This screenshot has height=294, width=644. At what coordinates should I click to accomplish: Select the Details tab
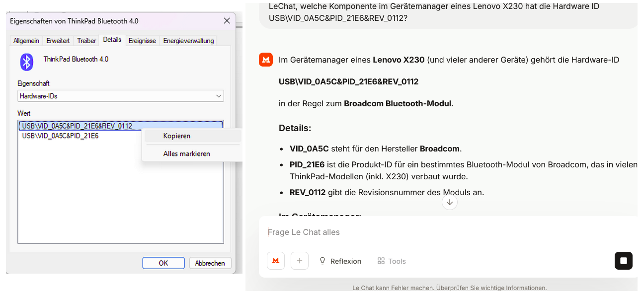[x=112, y=40]
